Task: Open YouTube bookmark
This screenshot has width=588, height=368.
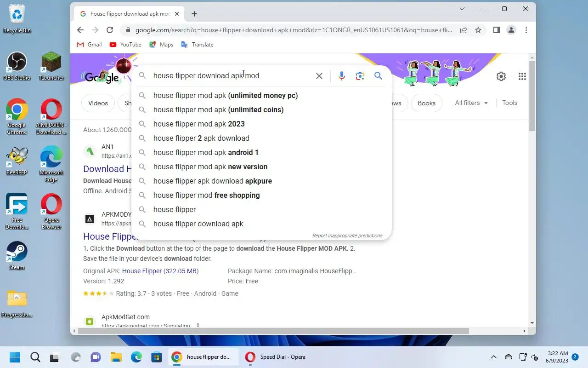Action: click(125, 45)
